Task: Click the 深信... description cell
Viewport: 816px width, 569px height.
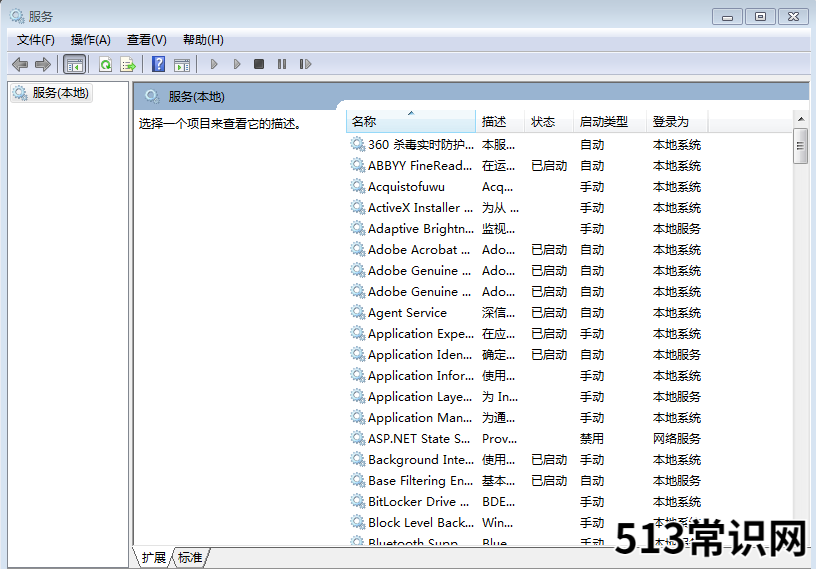Action: coord(498,313)
